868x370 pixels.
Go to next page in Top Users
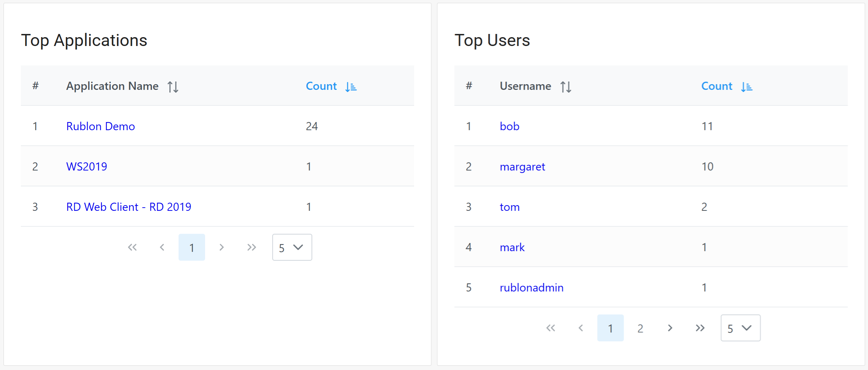(x=670, y=328)
